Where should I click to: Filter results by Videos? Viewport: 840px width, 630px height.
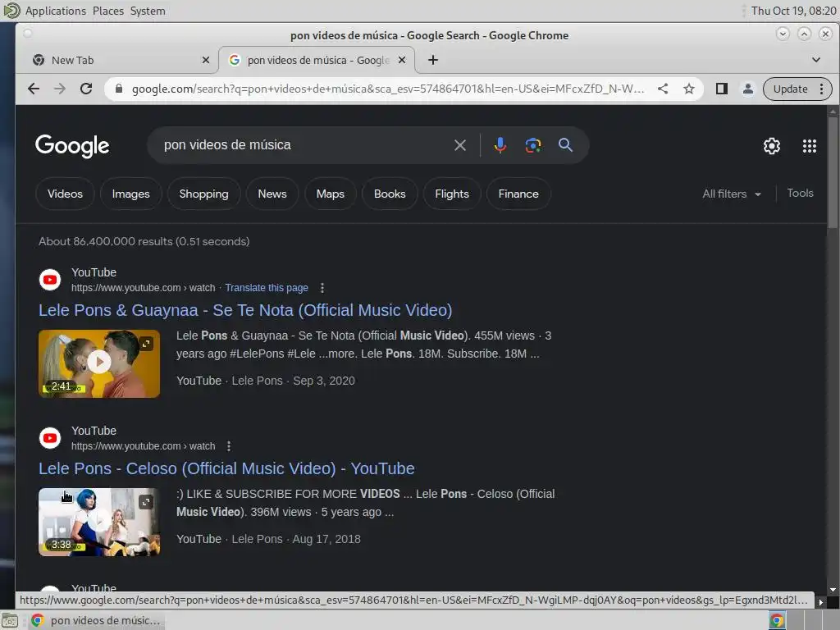pos(65,194)
